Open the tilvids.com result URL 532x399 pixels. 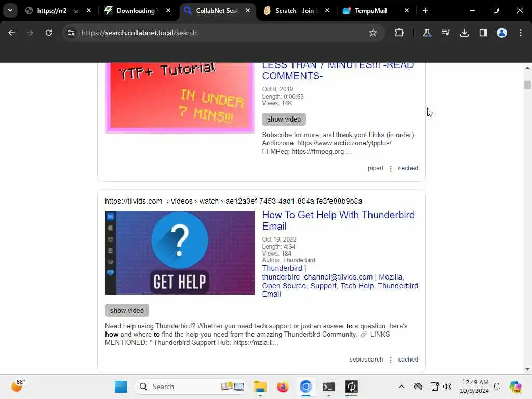(233, 201)
